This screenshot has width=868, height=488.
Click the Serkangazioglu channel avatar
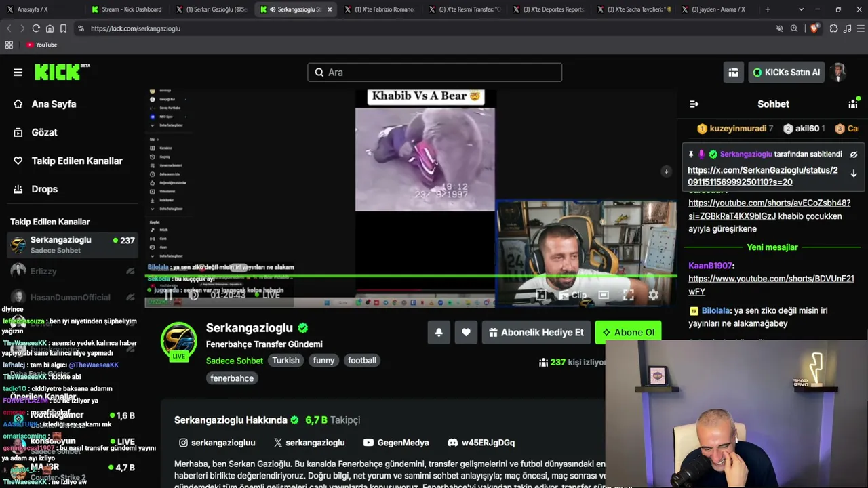(179, 340)
